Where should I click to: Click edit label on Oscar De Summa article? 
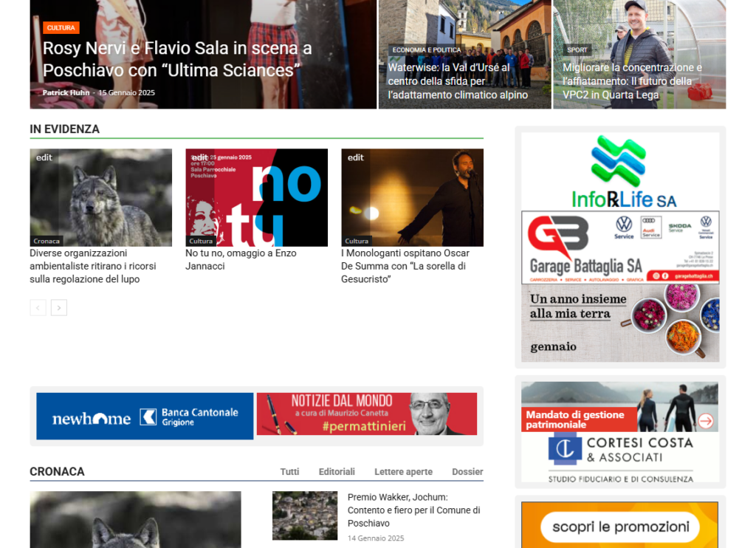click(x=356, y=157)
